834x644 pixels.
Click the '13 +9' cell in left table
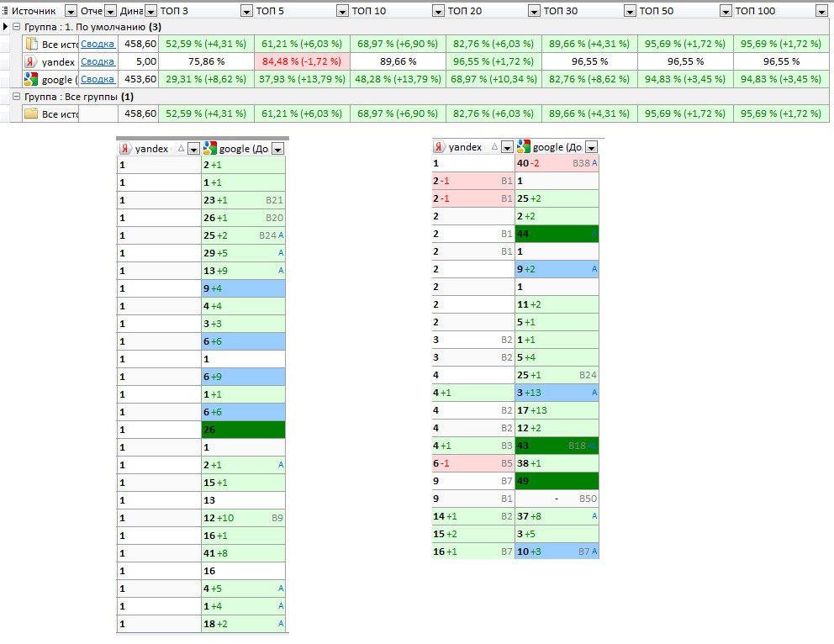[x=243, y=271]
